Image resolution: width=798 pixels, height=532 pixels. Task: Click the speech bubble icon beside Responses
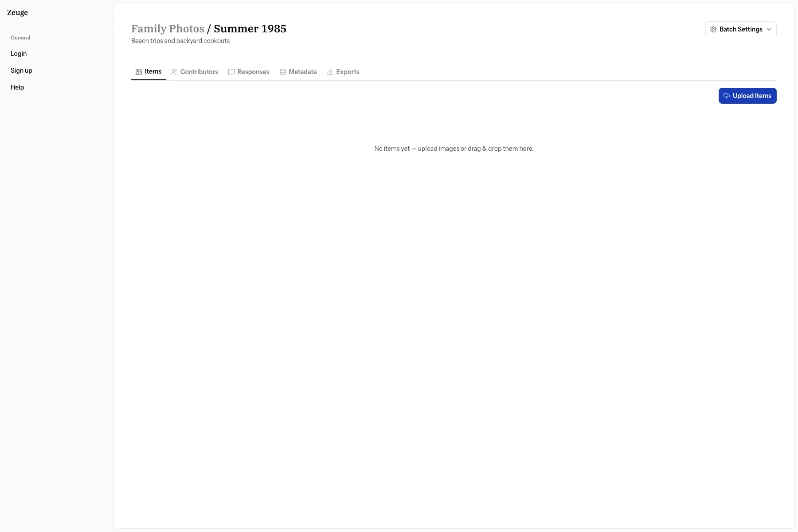[231, 72]
